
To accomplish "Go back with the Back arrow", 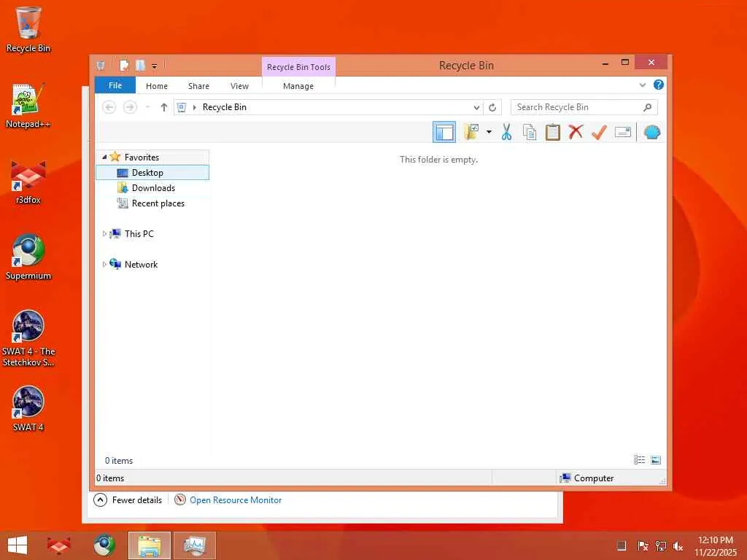I will pos(109,107).
